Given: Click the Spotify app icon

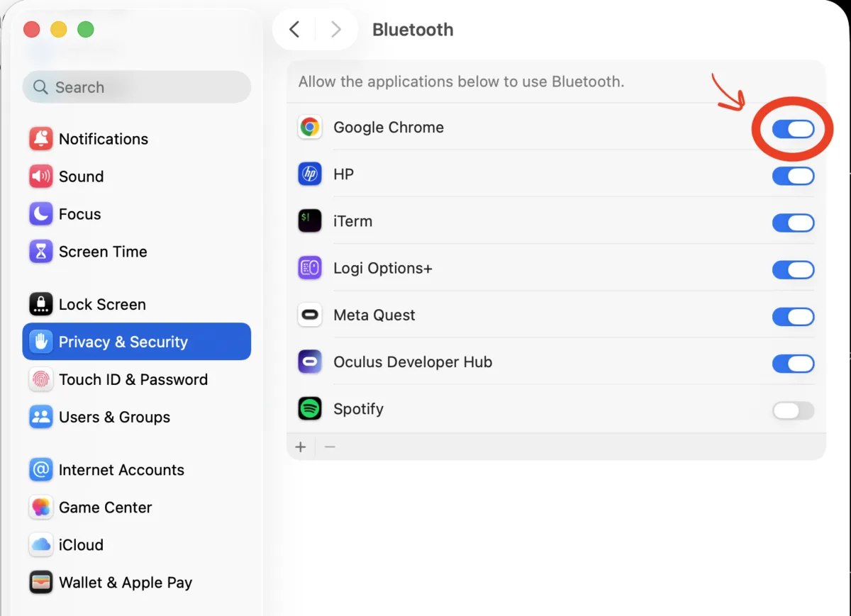Looking at the screenshot, I should (x=310, y=409).
